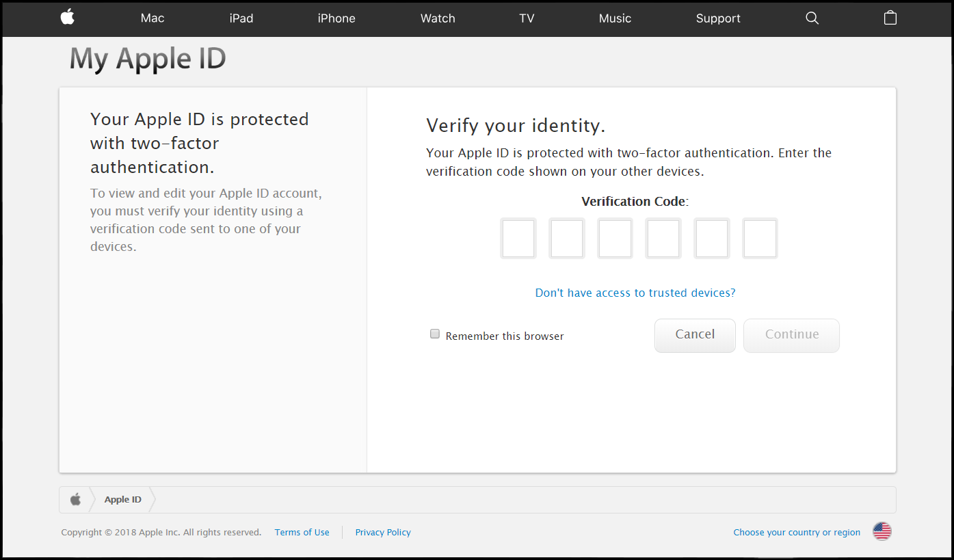Open Choose your country or region link
Image resolution: width=954 pixels, height=560 pixels.
[797, 533]
